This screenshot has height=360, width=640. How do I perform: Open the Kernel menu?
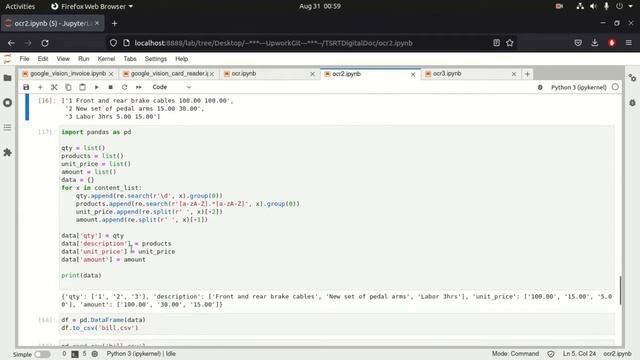(106, 59)
